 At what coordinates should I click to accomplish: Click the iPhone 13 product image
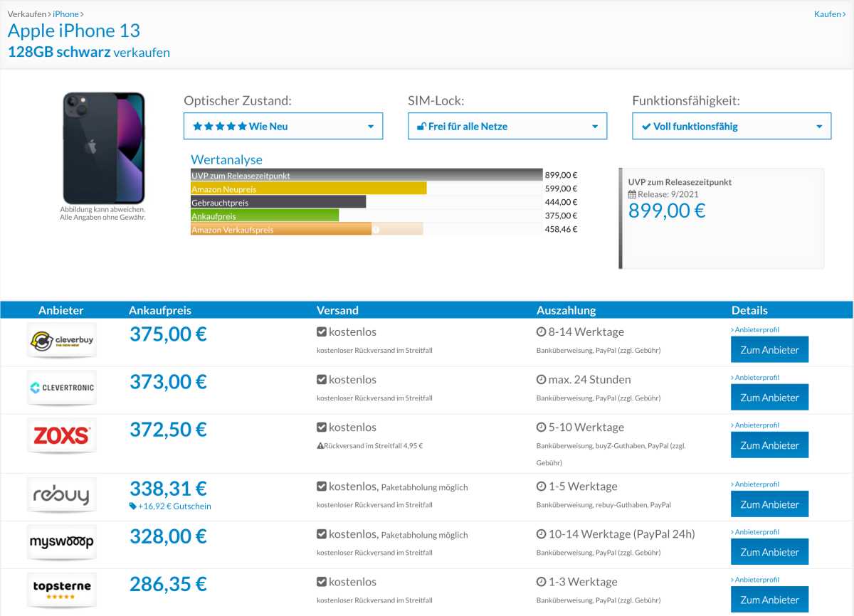[103, 148]
